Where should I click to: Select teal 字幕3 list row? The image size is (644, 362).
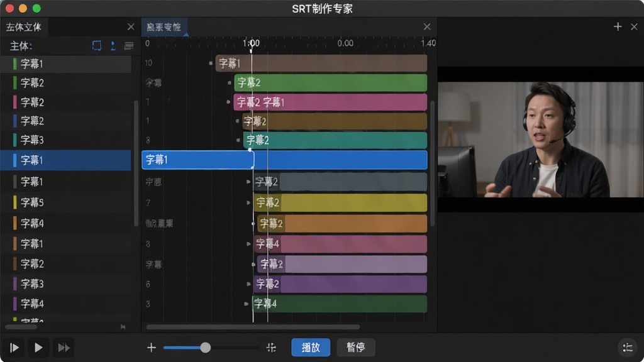pos(65,140)
